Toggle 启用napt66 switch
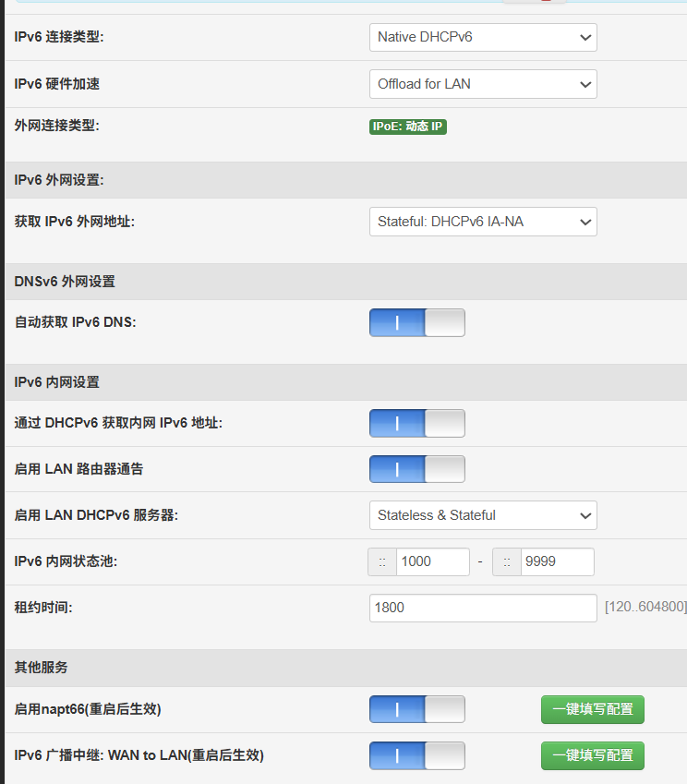687x784 pixels. click(x=417, y=709)
